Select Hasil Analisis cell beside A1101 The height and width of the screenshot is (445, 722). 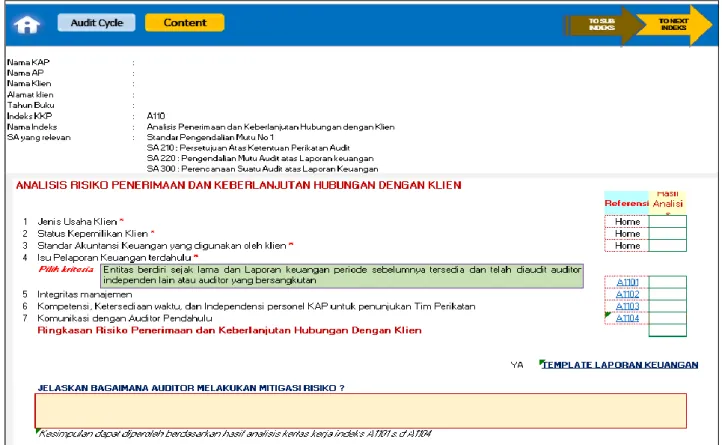668,282
